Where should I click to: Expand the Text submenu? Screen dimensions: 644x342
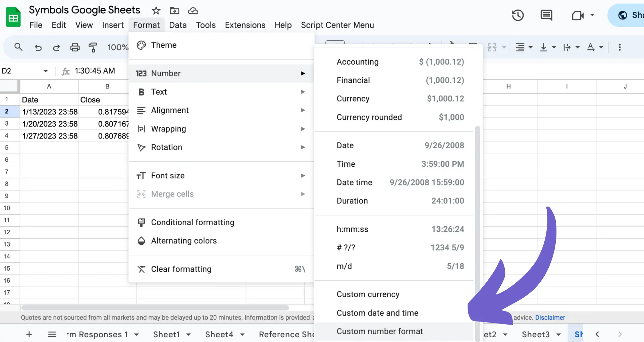pyautogui.click(x=221, y=92)
